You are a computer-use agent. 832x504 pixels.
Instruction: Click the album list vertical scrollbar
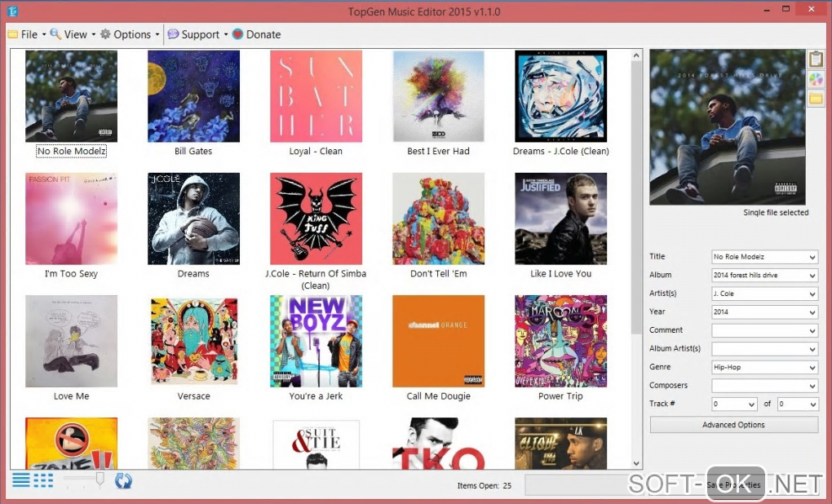(x=636, y=197)
